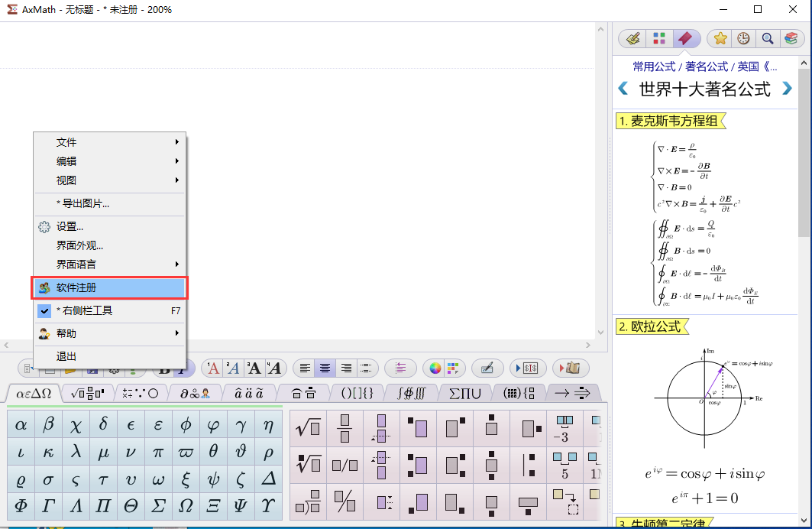Viewport: 812px width, 529px height.
Task: Expand the 帮助 submenu
Action: (x=109, y=333)
